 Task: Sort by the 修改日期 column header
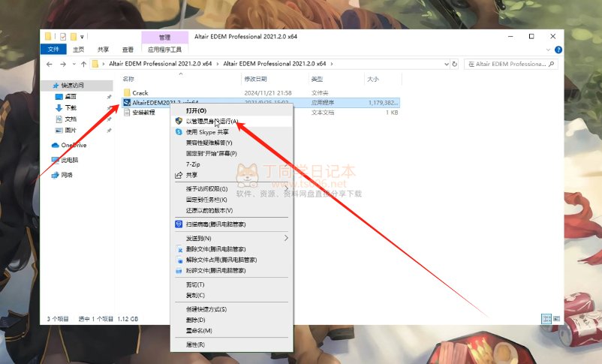pos(256,79)
